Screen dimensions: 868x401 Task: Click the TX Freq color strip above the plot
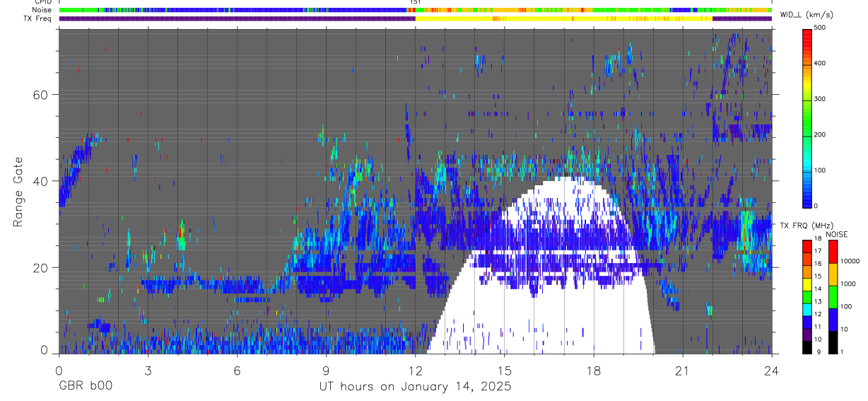point(415,18)
